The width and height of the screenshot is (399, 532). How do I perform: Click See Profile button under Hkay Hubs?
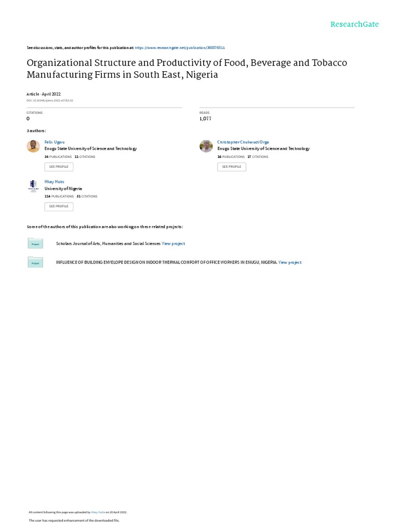click(x=59, y=207)
